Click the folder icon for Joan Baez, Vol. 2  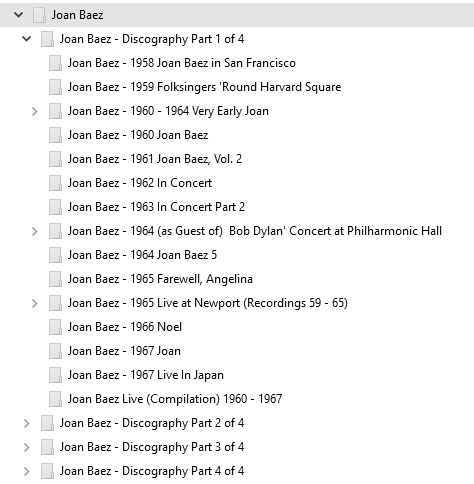point(55,159)
